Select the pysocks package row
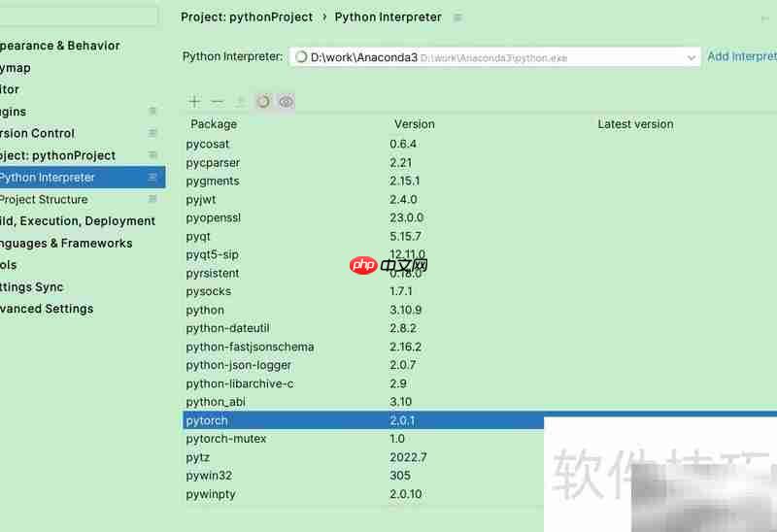Screen dimensions: 777x532 click(x=480, y=291)
